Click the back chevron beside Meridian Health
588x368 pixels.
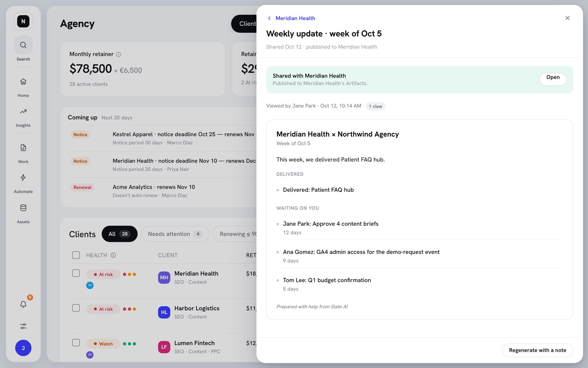point(269,18)
